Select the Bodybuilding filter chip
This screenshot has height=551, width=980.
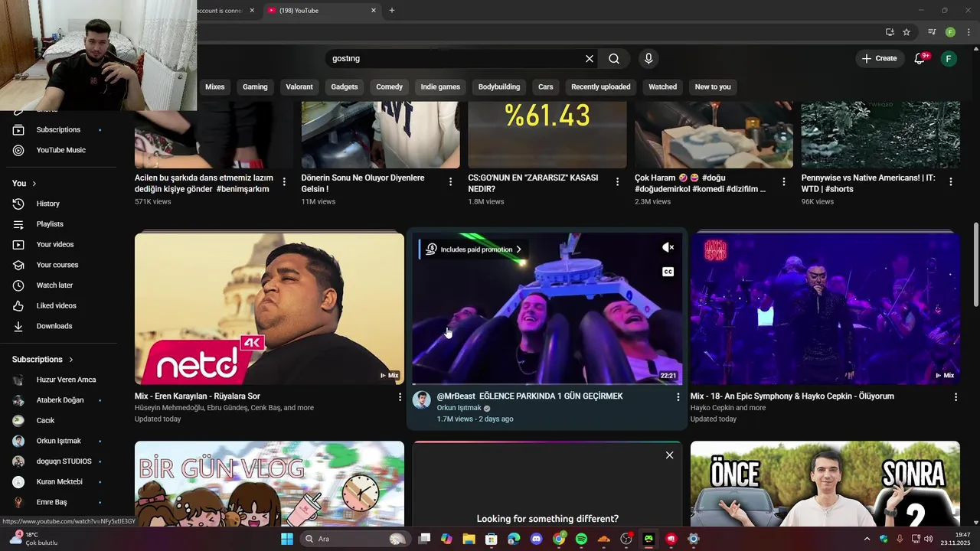[499, 86]
